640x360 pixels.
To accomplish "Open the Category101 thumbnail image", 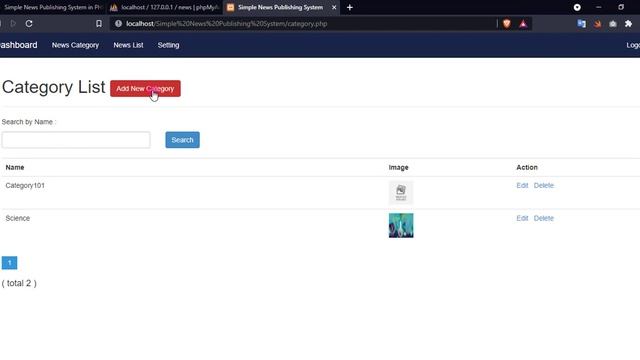I will [401, 193].
